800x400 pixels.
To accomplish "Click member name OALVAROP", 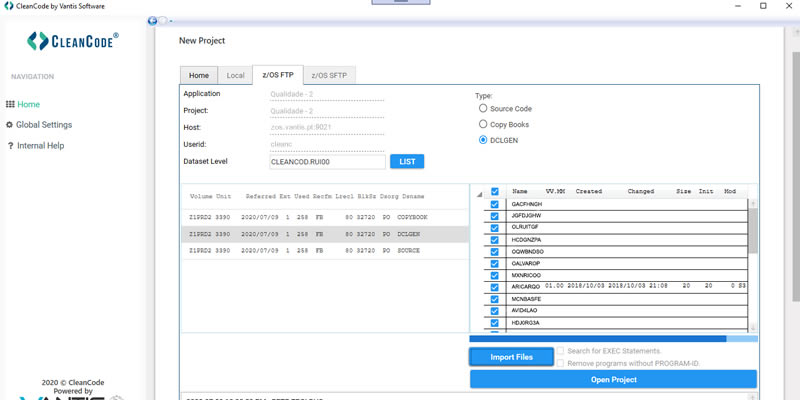I will tap(526, 263).
